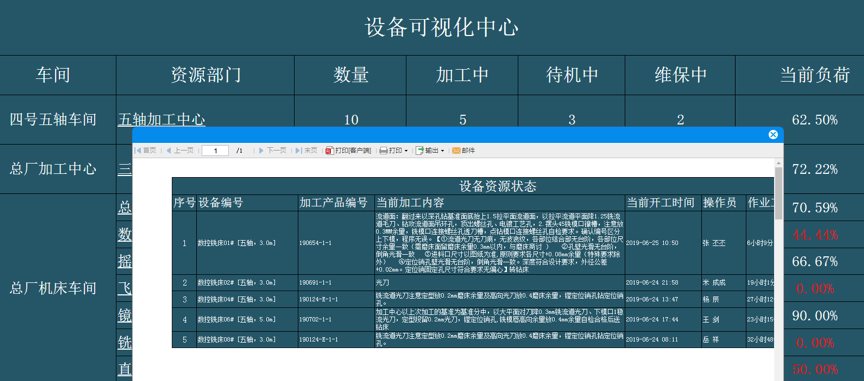Viewport: 864px width, 381px height.
Task: Open the 打印 print dropdown
Action: (x=393, y=150)
